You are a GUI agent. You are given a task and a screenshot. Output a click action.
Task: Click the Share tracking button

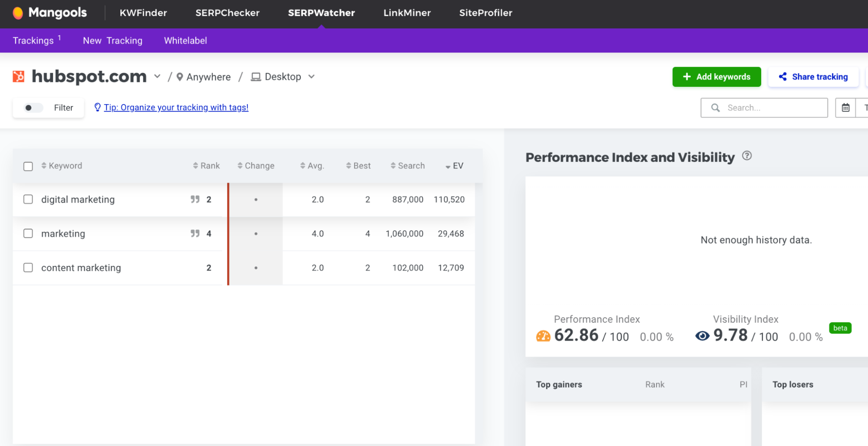pos(813,77)
